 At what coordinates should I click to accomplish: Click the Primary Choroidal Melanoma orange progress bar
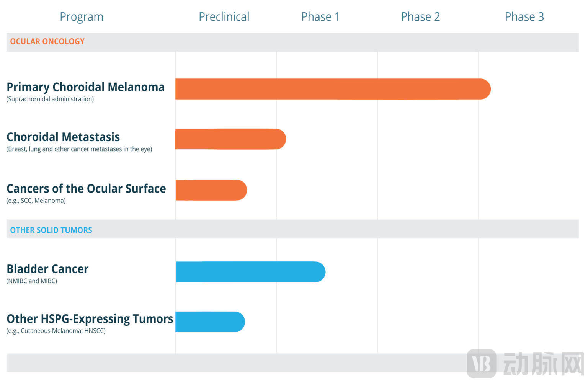click(332, 89)
